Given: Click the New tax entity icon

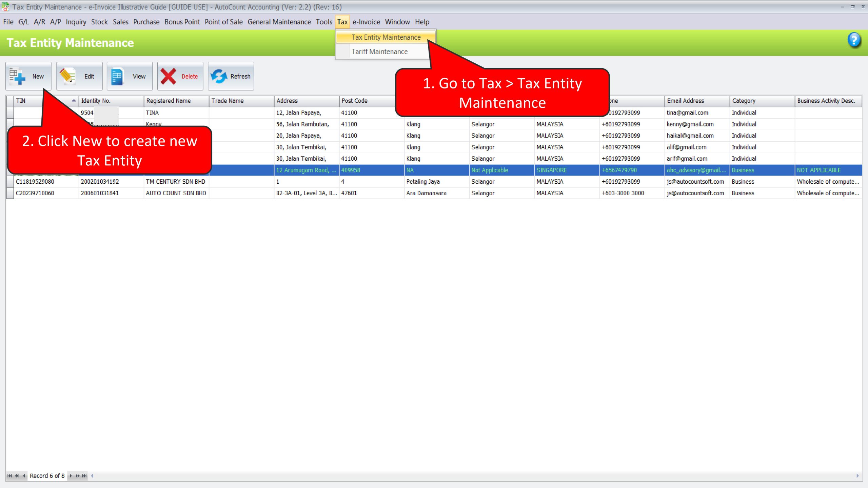Looking at the screenshot, I should point(17,76).
